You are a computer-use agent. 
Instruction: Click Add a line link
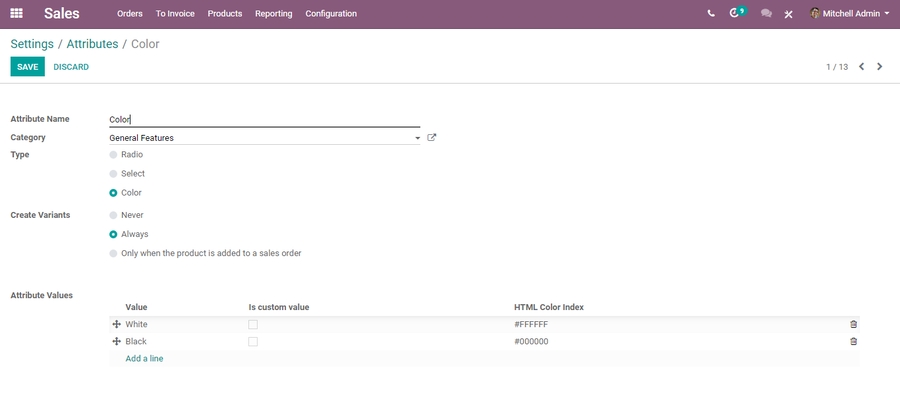tap(144, 358)
